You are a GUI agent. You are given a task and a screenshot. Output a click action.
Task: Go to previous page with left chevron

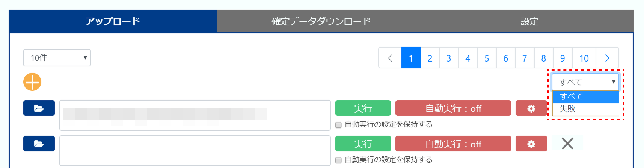coord(390,58)
